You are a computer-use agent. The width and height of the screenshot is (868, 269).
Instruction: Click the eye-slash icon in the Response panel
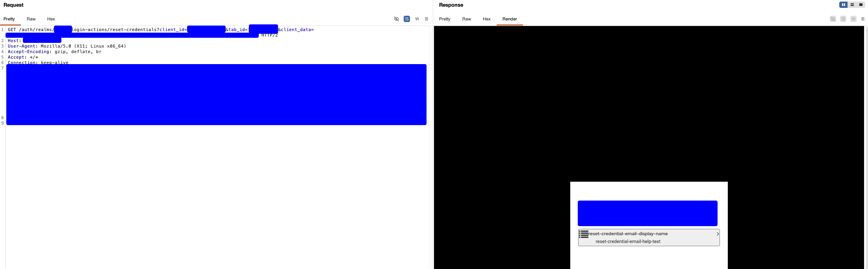click(x=833, y=19)
